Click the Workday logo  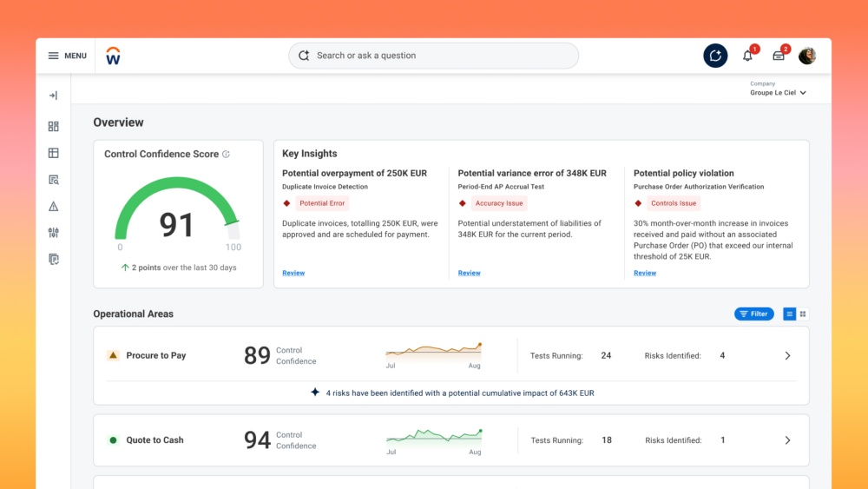click(x=113, y=56)
